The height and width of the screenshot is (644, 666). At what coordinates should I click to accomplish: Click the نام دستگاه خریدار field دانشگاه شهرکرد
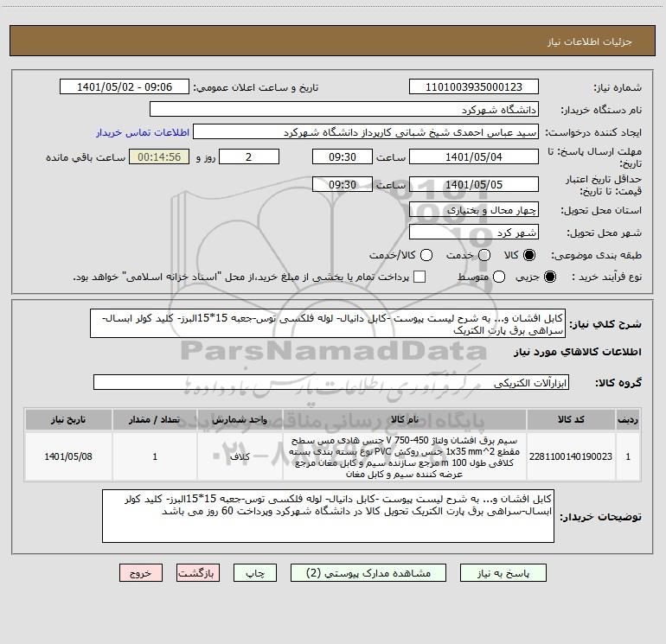coord(344,110)
